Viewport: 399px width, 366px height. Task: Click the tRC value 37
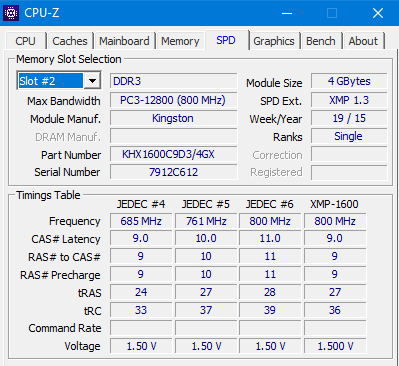pos(206,310)
